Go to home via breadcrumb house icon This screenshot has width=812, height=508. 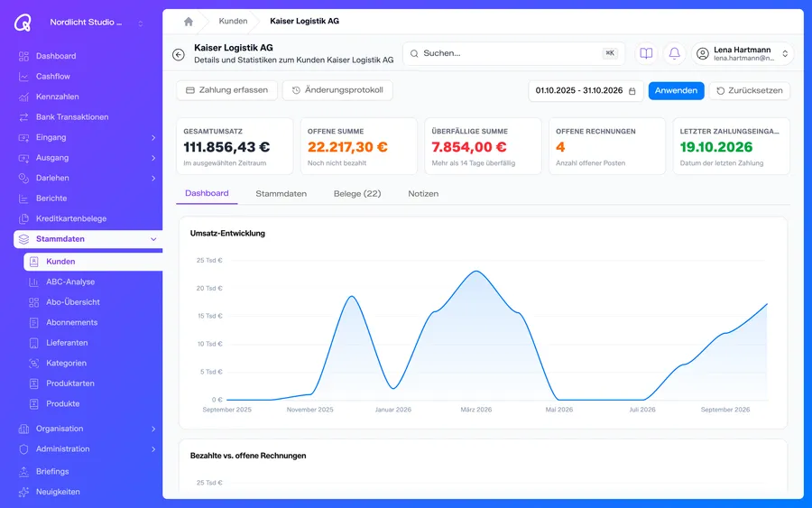point(189,22)
